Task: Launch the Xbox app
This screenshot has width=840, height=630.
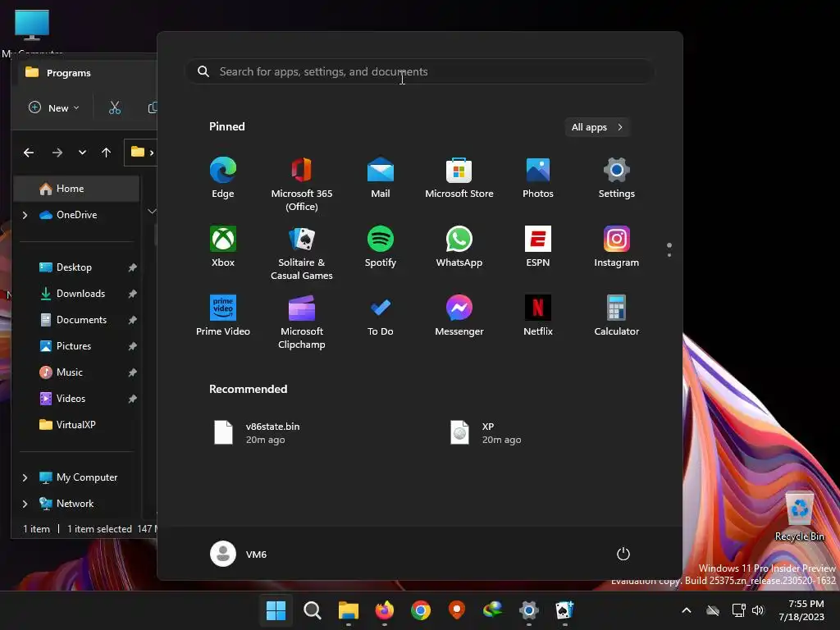Action: pyautogui.click(x=223, y=246)
